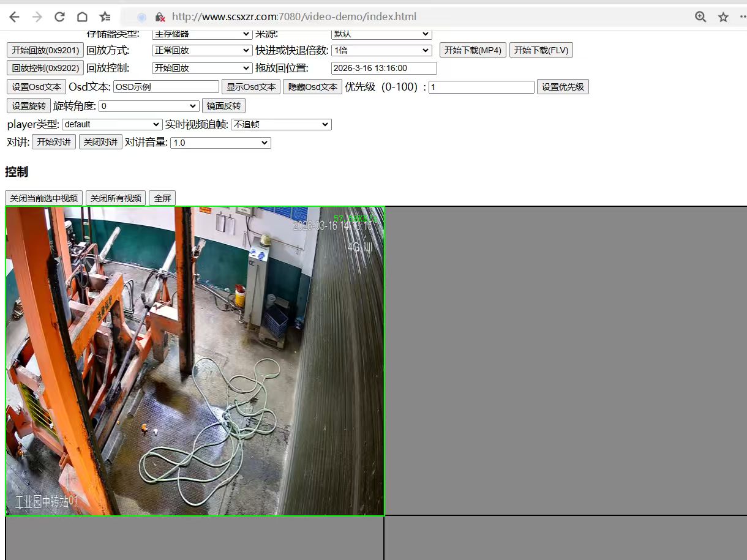Screen dimensions: 747x560
Task: Reload the page with refresh icon
Action: pyautogui.click(x=59, y=17)
